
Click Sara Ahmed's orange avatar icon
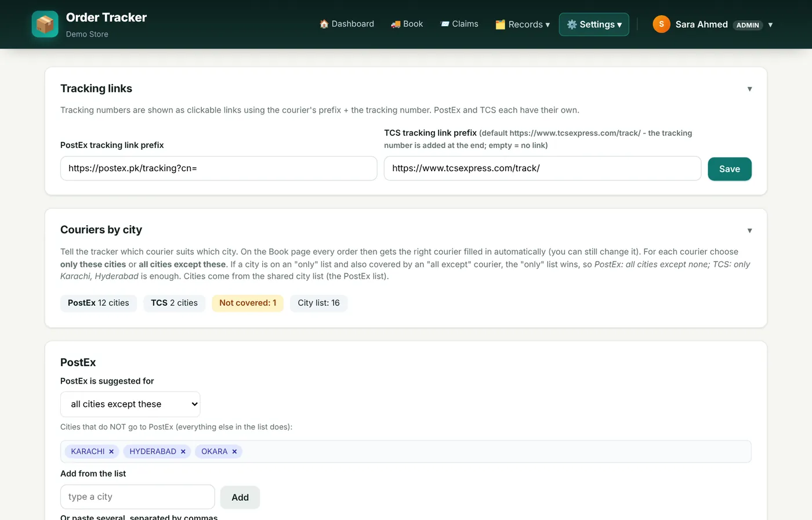pyautogui.click(x=661, y=24)
